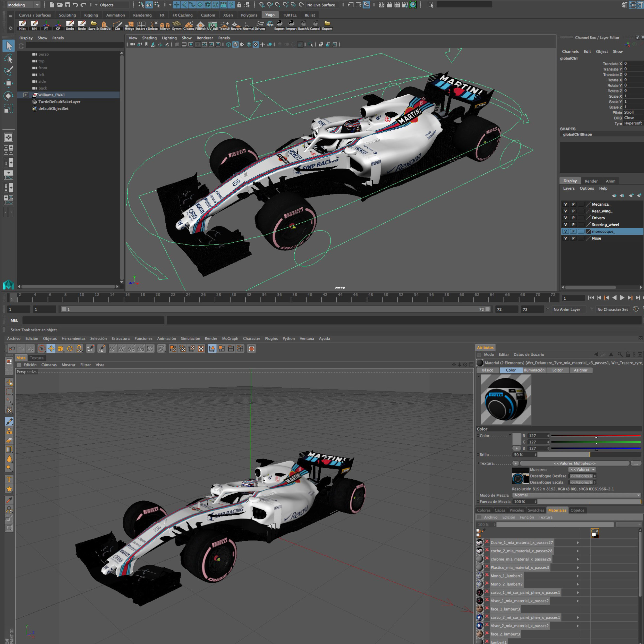Select the Text tool in BodyPaint sidebar
The height and width of the screenshot is (644, 644).
tap(9, 479)
